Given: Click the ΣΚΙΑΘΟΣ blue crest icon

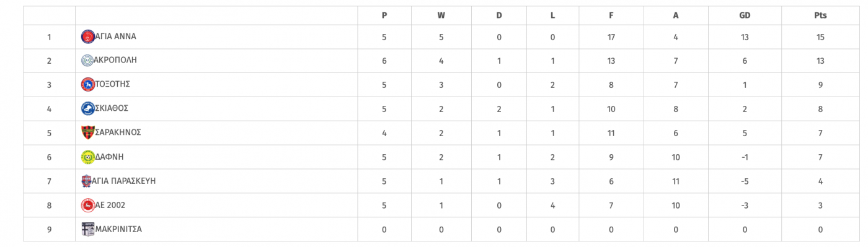Looking at the screenshot, I should (x=88, y=108).
